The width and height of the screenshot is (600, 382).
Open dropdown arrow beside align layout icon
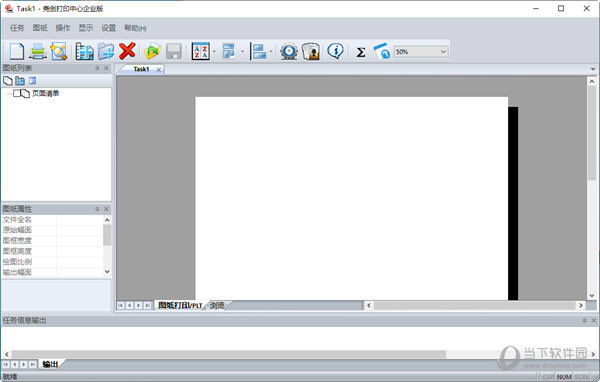[271, 51]
